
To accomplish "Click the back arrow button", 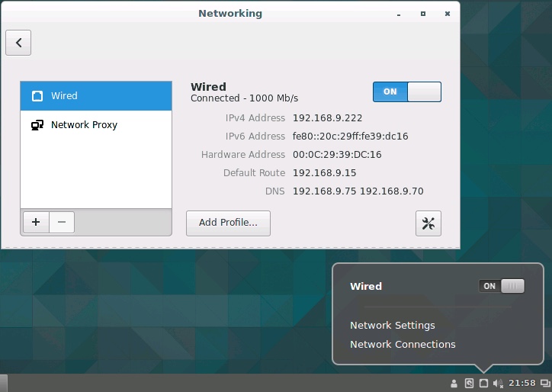I will 18,43.
